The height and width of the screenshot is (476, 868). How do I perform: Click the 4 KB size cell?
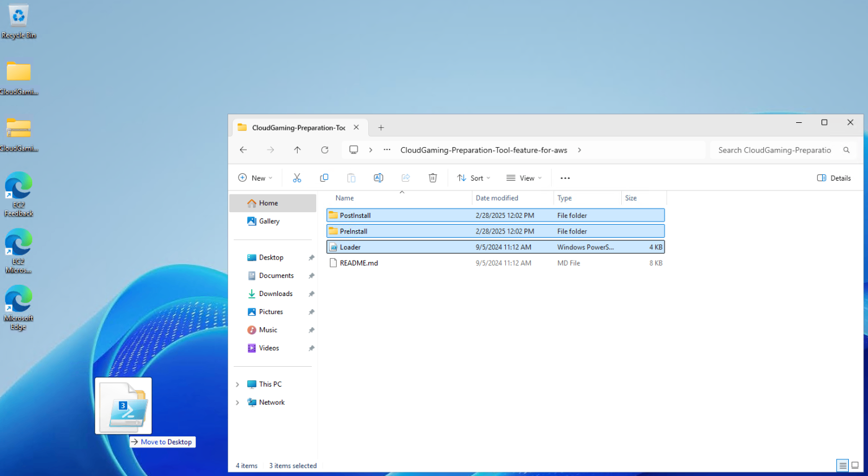[656, 247]
